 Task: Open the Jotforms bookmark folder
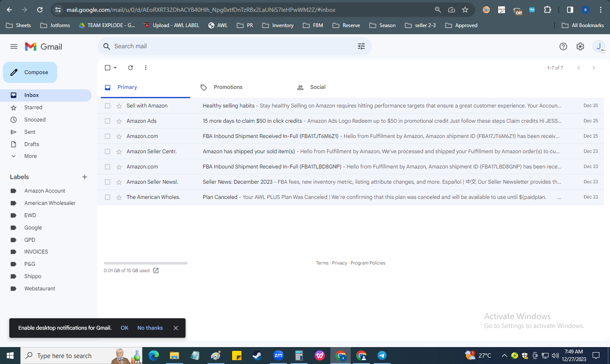pyautogui.click(x=55, y=25)
